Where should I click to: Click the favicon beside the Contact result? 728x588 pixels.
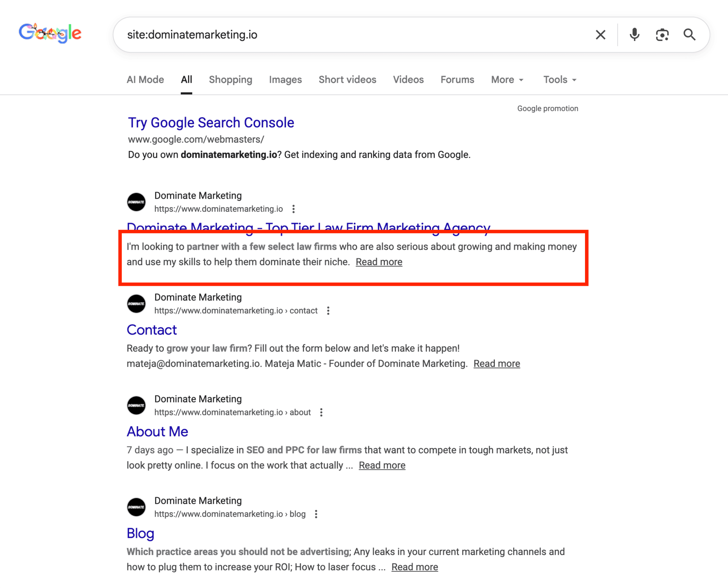[x=136, y=303]
